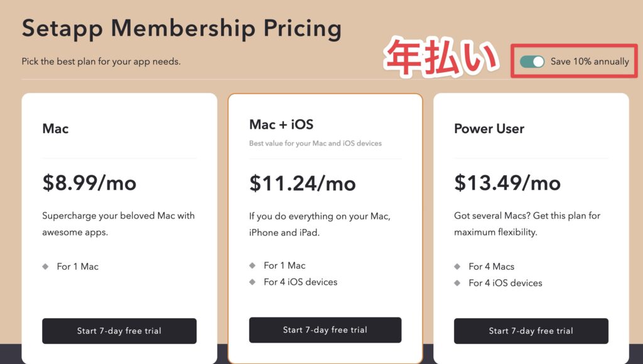Click the diamond bullet beside For 4 Macs

457,267
